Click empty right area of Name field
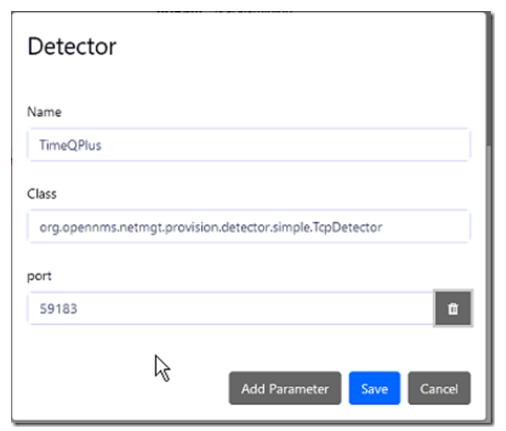The width and height of the screenshot is (506, 431). tap(300, 145)
